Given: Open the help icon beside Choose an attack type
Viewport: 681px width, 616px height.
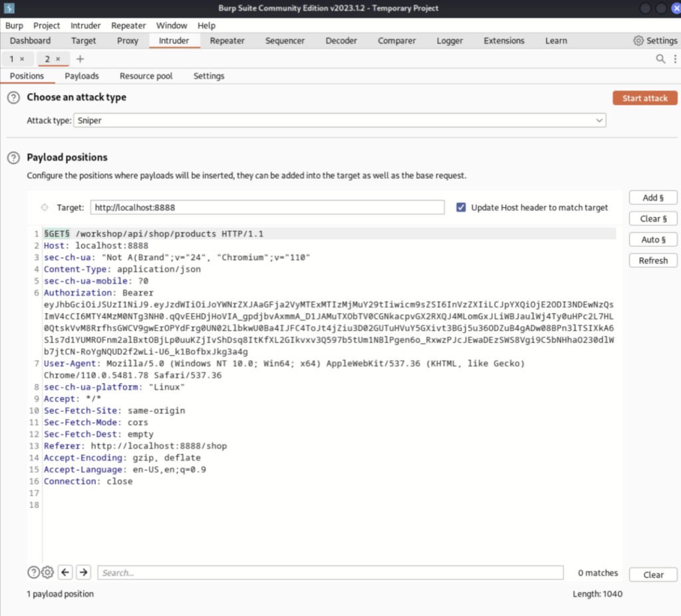Looking at the screenshot, I should pos(13,97).
